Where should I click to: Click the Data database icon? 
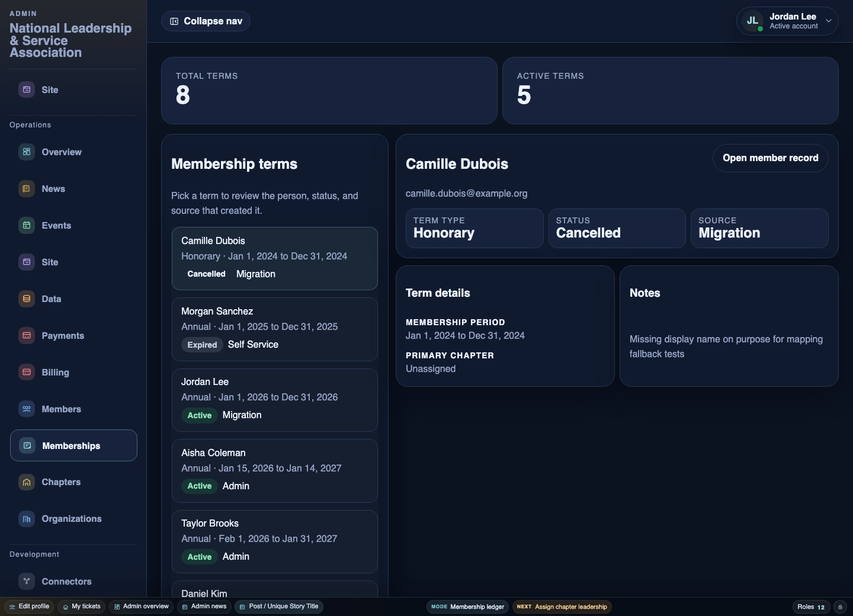tap(27, 299)
